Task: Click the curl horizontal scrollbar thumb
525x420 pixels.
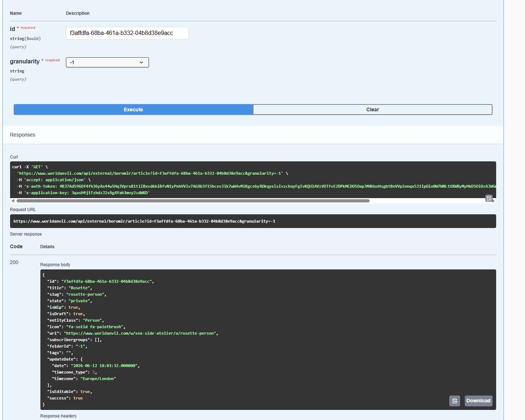Action: click(x=193, y=201)
